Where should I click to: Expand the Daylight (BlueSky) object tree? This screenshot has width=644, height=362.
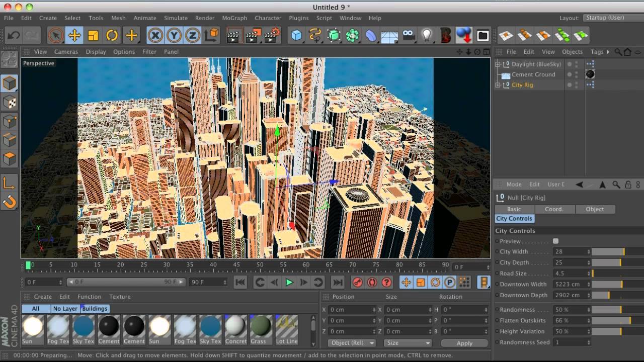498,64
